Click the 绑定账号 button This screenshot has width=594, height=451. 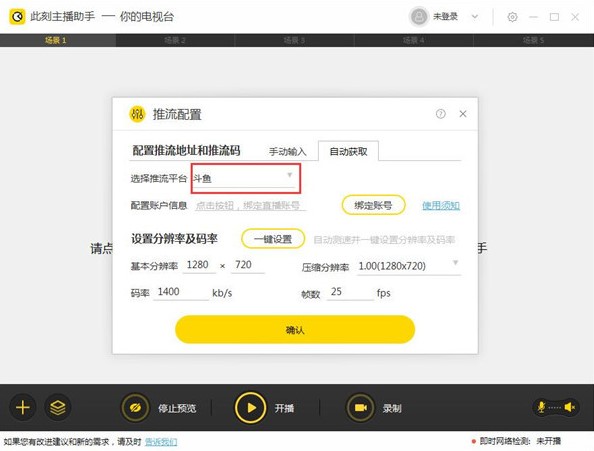click(374, 206)
